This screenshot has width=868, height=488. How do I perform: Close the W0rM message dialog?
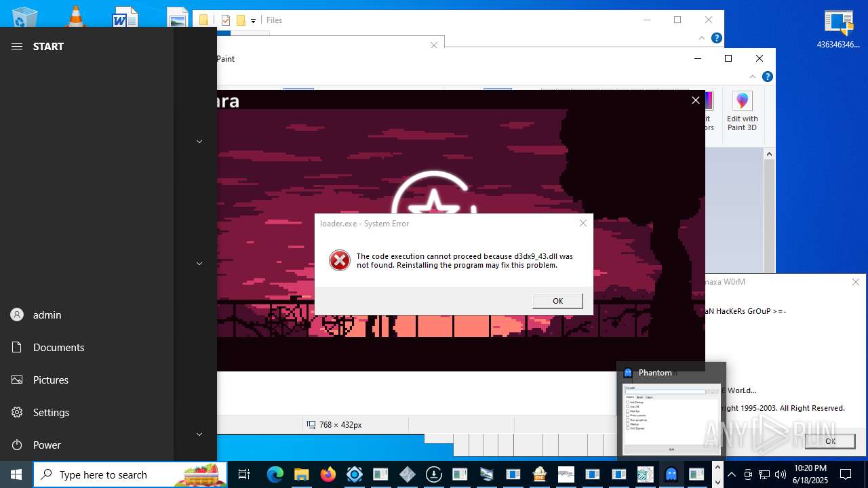[x=856, y=282]
